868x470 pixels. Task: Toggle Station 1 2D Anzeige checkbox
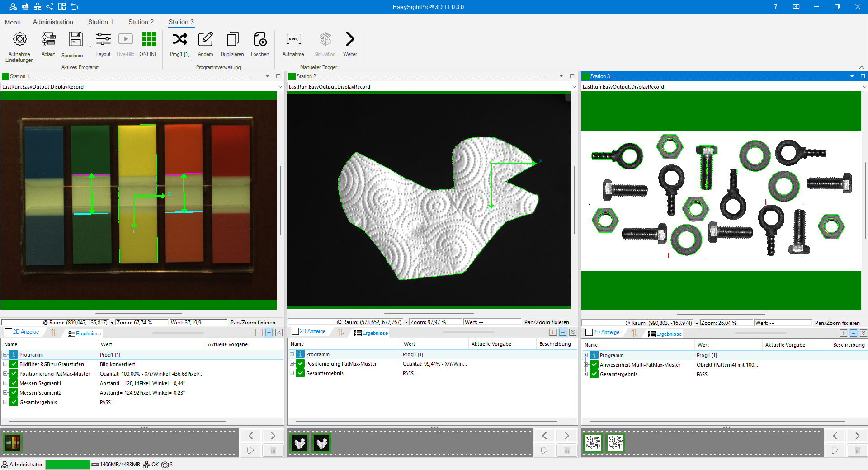tap(9, 332)
